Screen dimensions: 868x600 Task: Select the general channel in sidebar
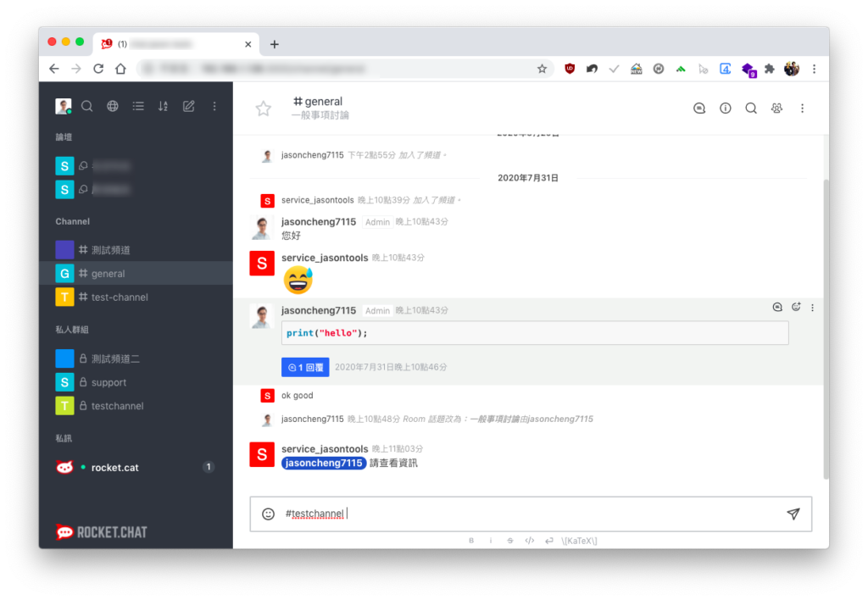point(136,274)
